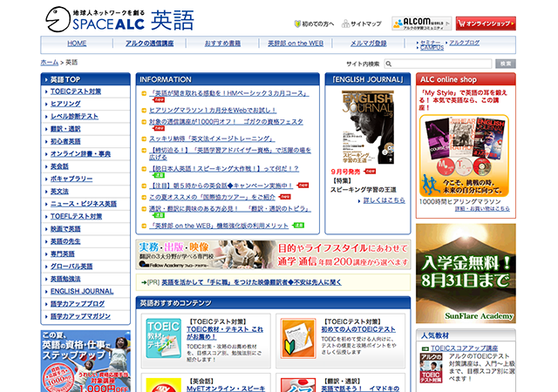Open オンライン辞書・事典 in sidebar
This screenshot has width=558, height=392.
(80, 153)
